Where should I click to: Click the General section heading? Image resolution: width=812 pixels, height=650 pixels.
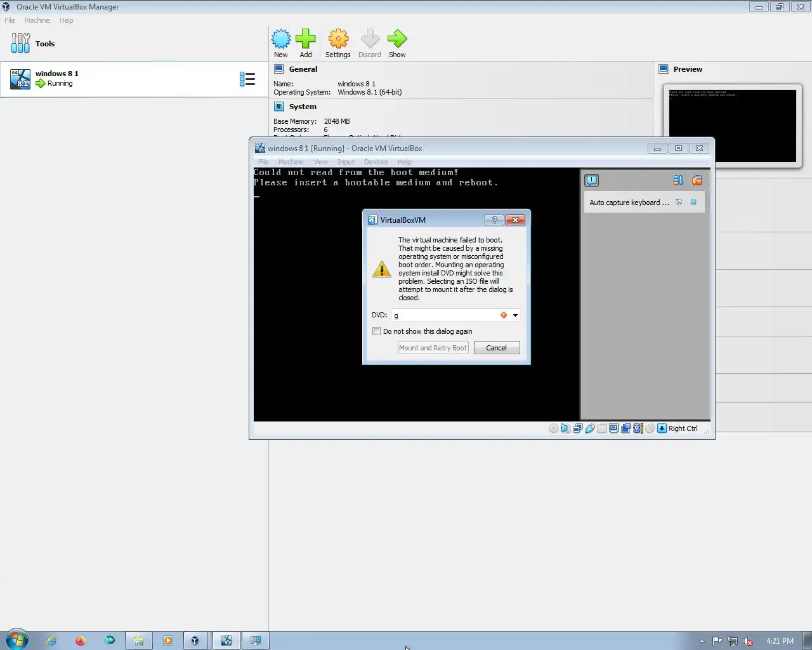coord(303,69)
